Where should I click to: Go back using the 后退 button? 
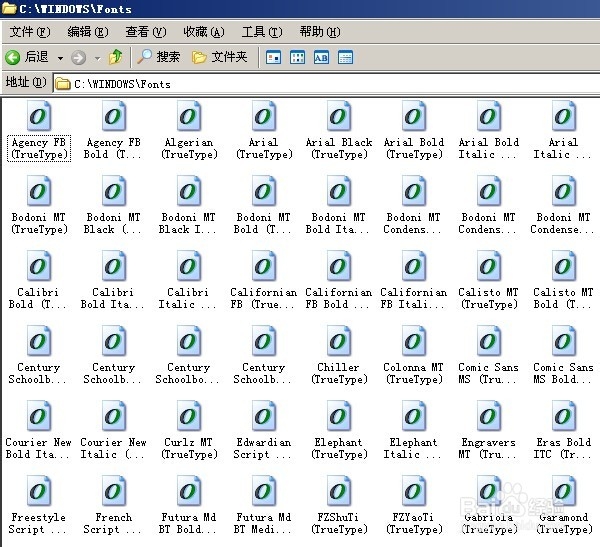pyautogui.click(x=27, y=57)
